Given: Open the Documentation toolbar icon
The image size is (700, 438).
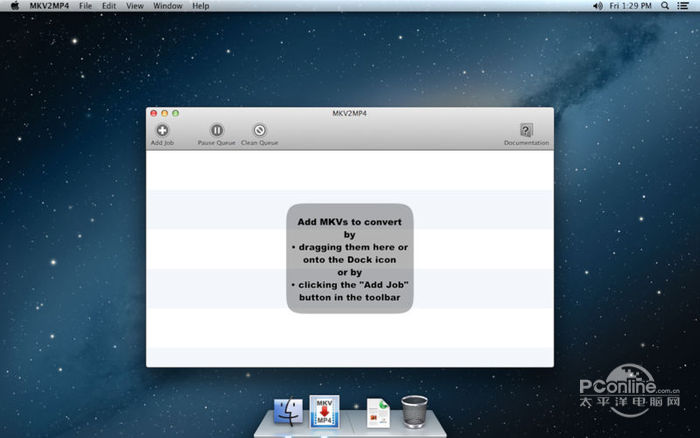Looking at the screenshot, I should click(x=526, y=131).
